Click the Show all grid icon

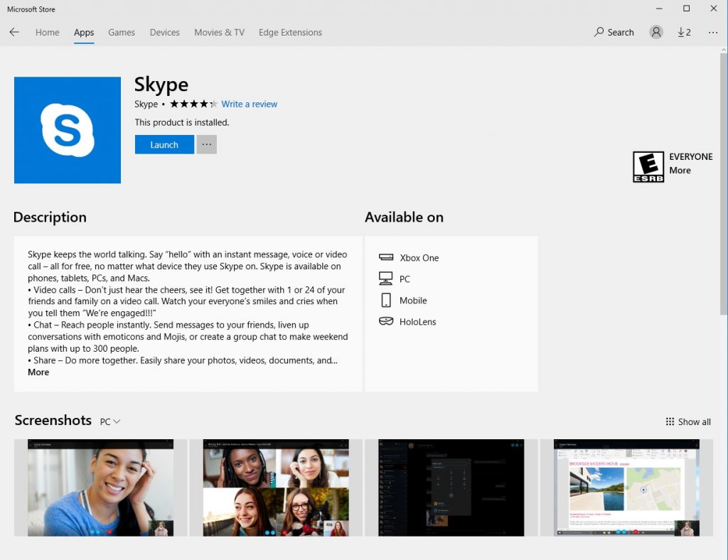coord(670,421)
